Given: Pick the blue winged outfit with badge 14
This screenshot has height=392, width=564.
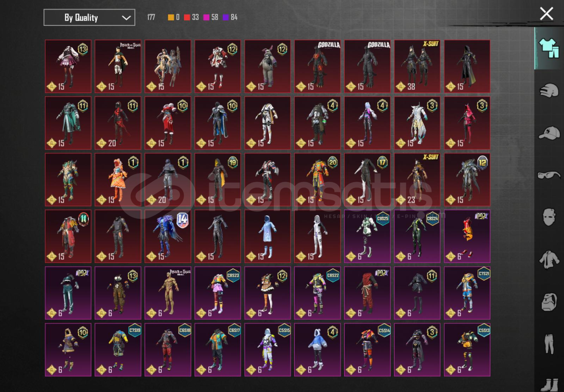Looking at the screenshot, I should point(168,236).
